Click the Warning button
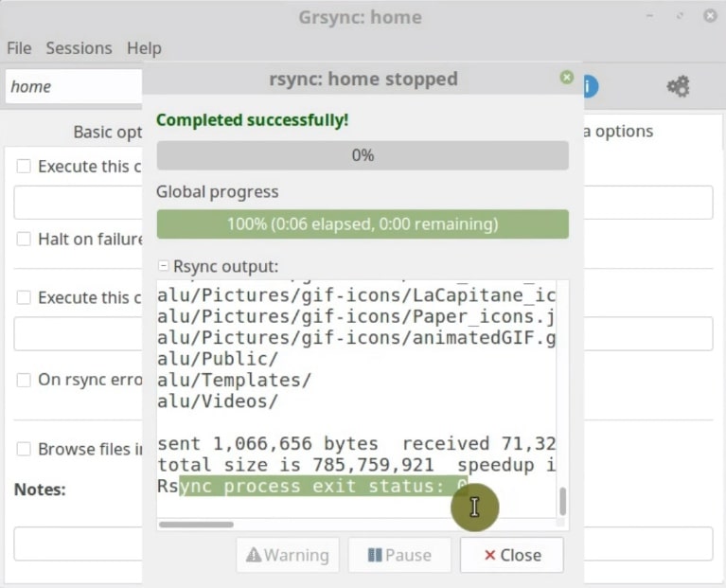The width and height of the screenshot is (726, 588). point(288,555)
